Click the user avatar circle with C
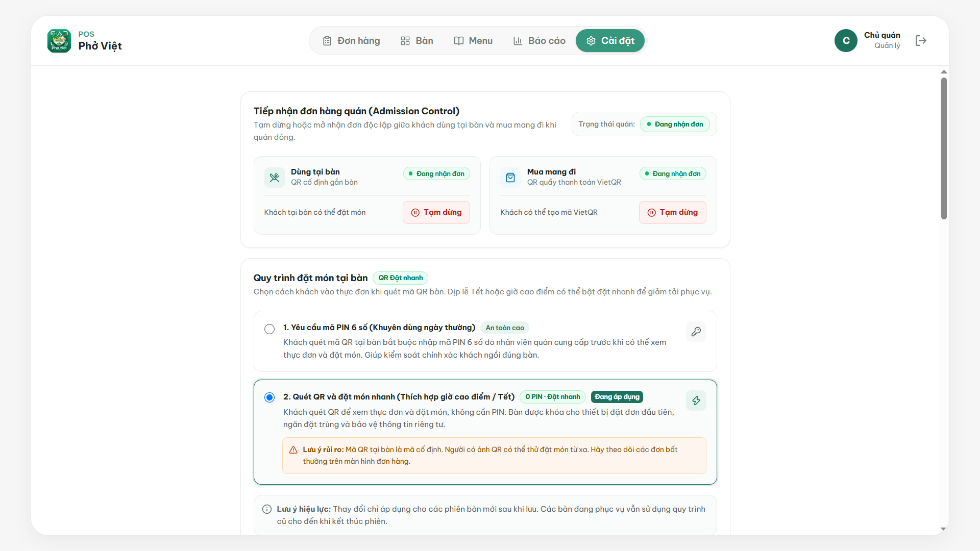The image size is (980, 551). point(846,41)
